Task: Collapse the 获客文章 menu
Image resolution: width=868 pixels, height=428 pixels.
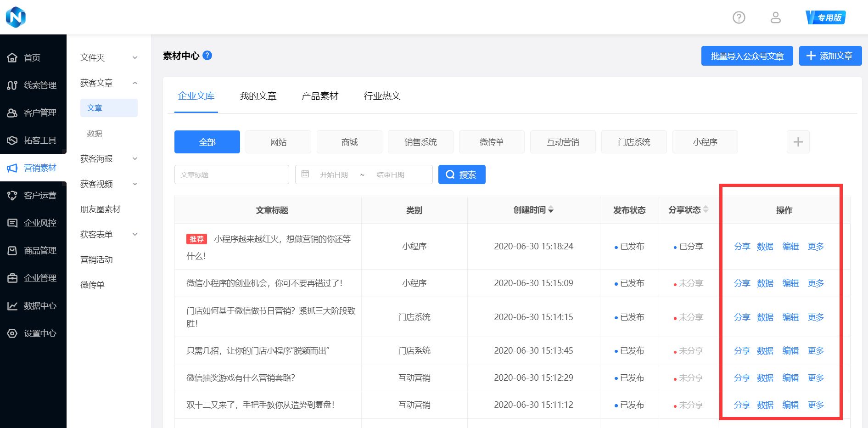Action: [x=109, y=83]
